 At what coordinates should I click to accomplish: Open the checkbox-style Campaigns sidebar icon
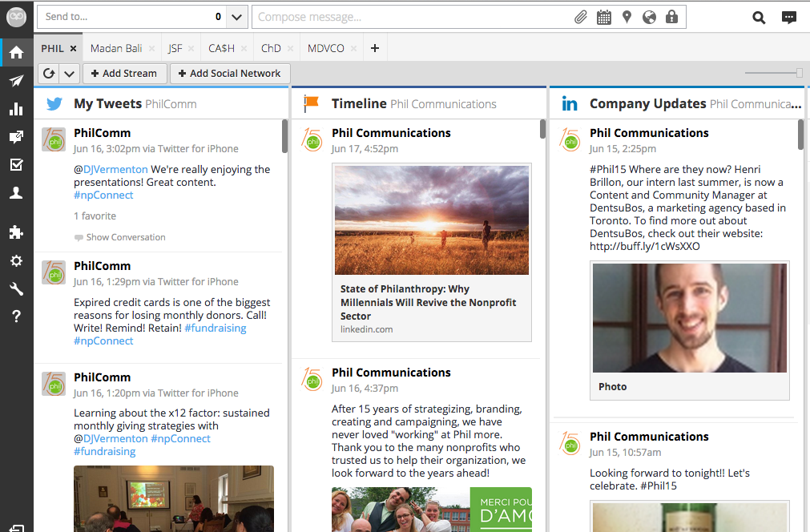pos(16,165)
